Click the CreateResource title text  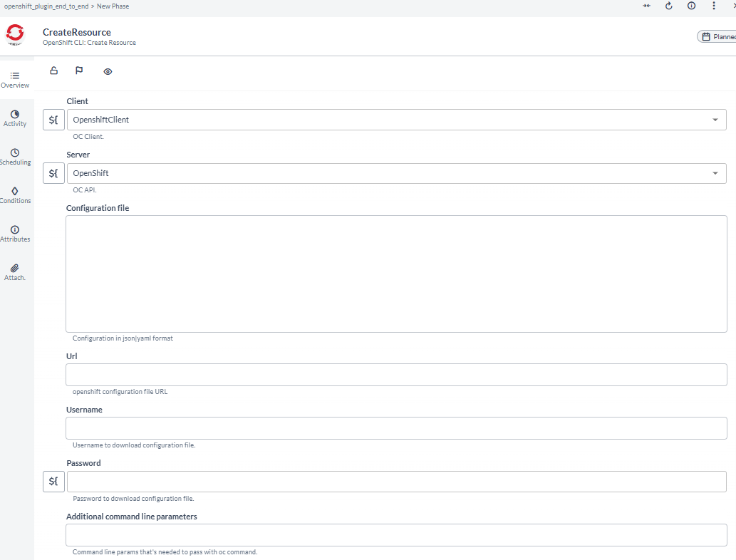point(77,32)
